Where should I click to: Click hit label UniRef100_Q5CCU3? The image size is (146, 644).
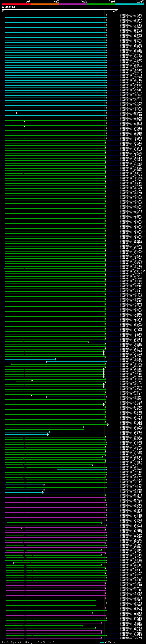tap(131, 45)
